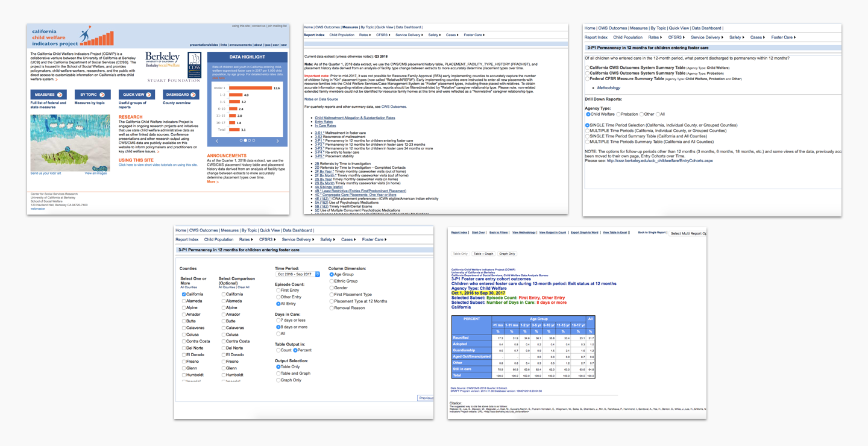Click 'Start Over' in the results window
The height and width of the screenshot is (446, 868).
pos(478,232)
